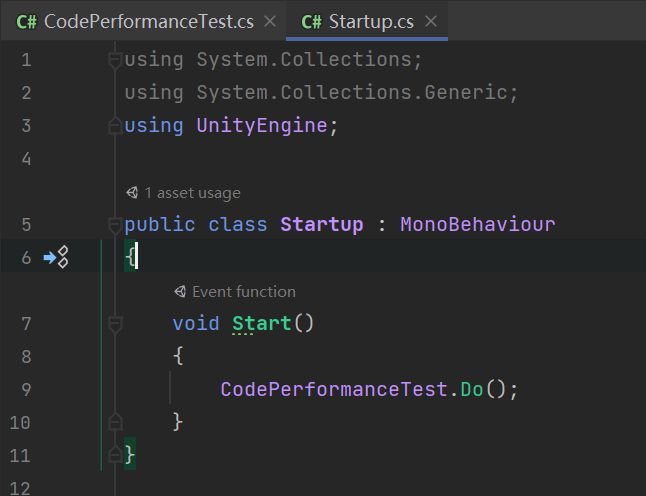Screen dimensions: 646x496
Task: Click the 'Event function' code lens hint
Action: [244, 292]
